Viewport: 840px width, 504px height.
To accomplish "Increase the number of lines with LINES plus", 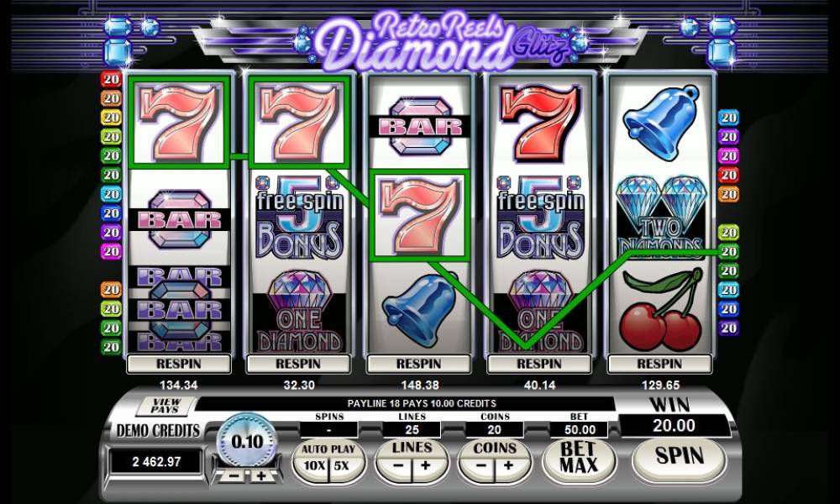I will [x=426, y=466].
